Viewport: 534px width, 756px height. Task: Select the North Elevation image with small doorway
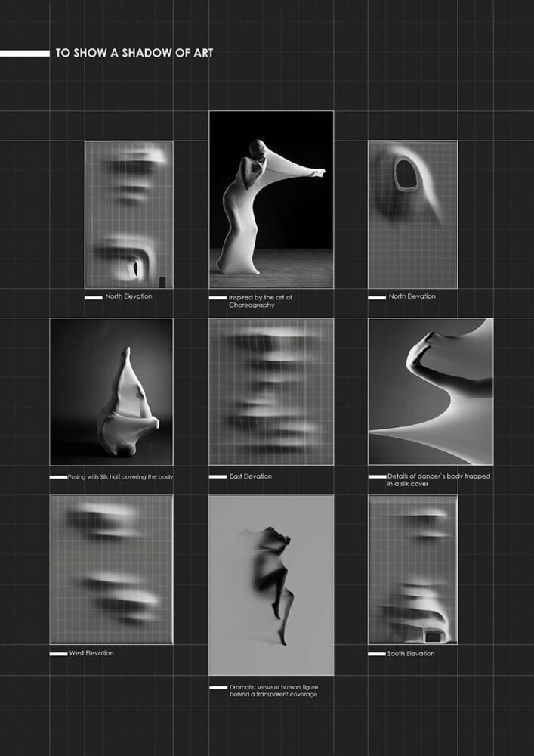[128, 214]
